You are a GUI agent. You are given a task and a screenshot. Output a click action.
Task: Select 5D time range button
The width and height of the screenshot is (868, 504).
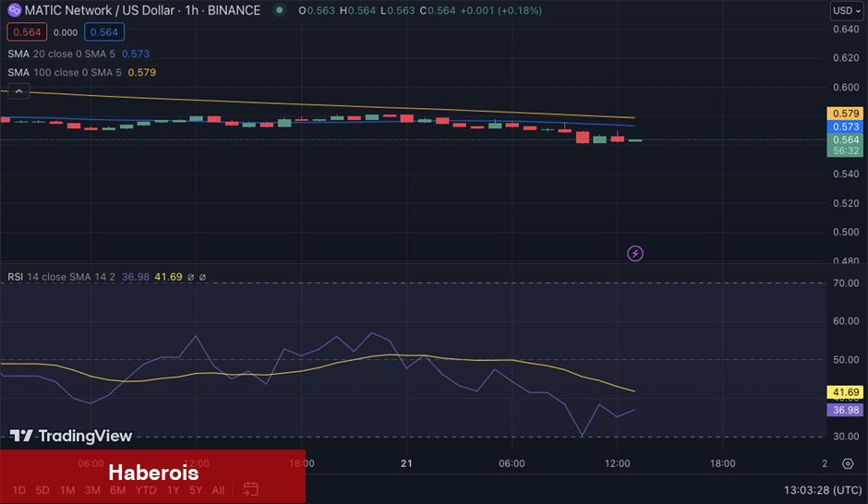tap(42, 490)
